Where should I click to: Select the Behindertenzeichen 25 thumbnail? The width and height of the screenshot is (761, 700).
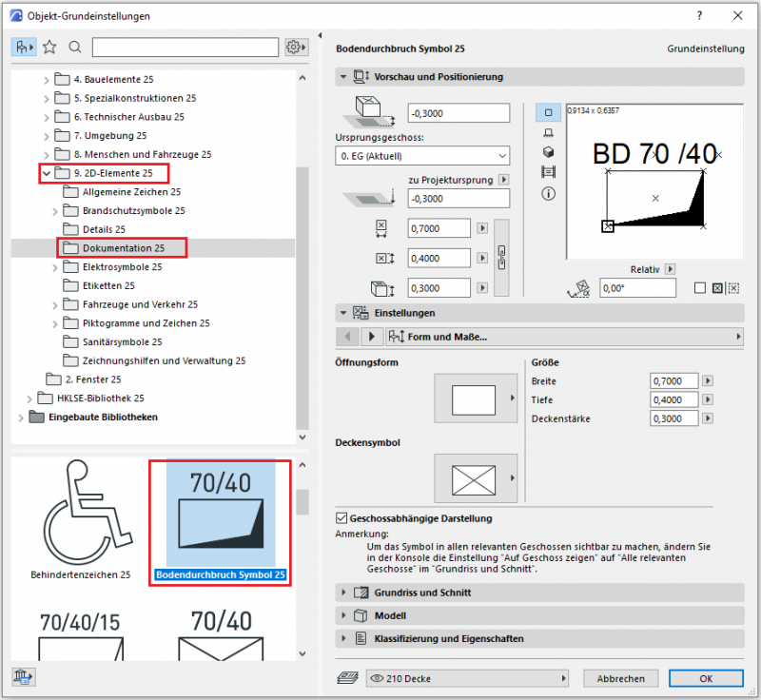81,518
